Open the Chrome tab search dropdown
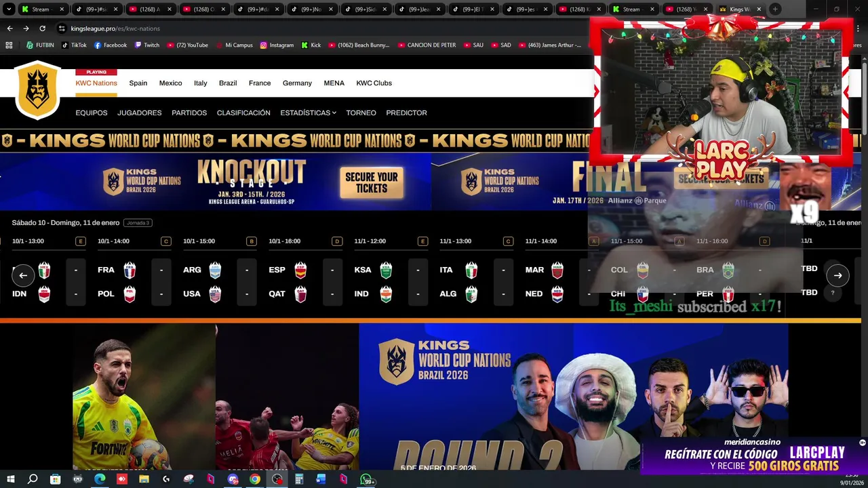The width and height of the screenshot is (868, 488). [x=9, y=9]
